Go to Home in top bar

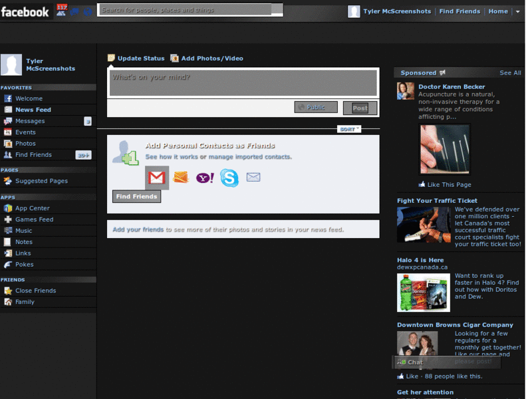click(x=498, y=11)
